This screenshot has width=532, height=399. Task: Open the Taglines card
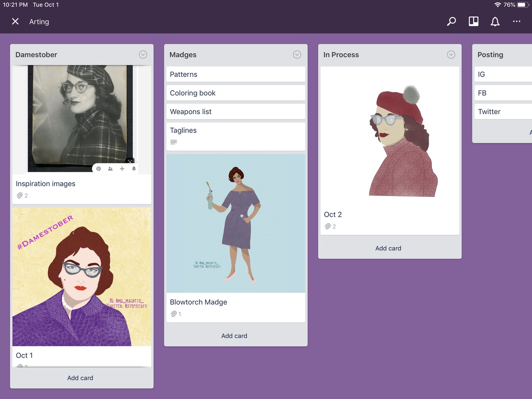point(236,136)
